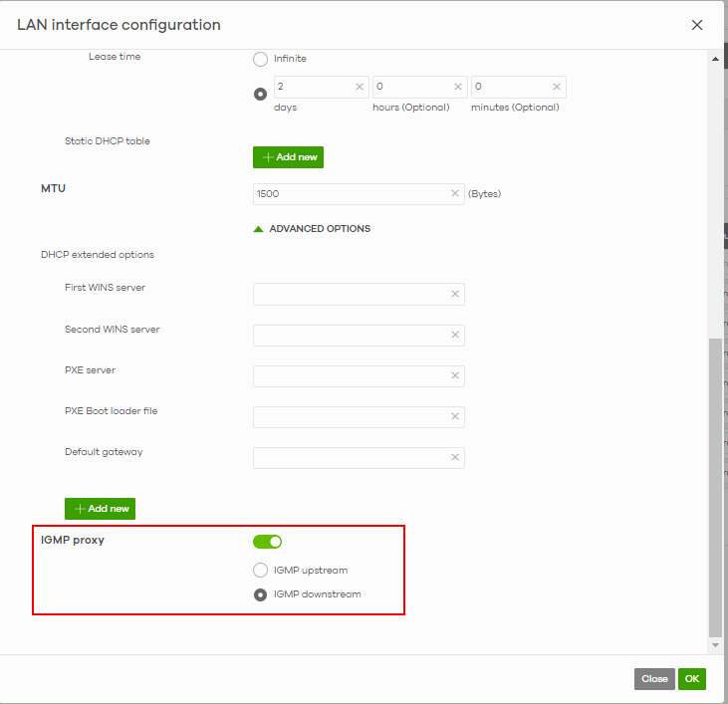Select IGMP upstream option
728x704 pixels.
pyautogui.click(x=261, y=571)
